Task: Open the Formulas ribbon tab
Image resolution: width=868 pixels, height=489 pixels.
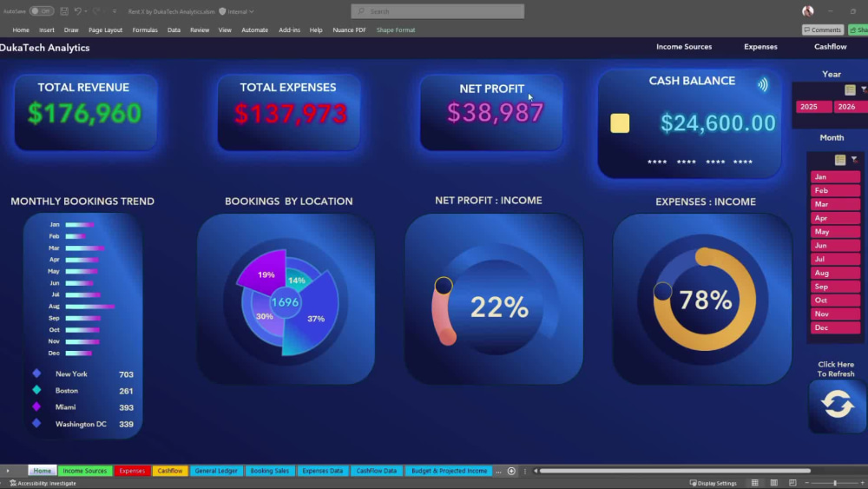Action: (145, 30)
